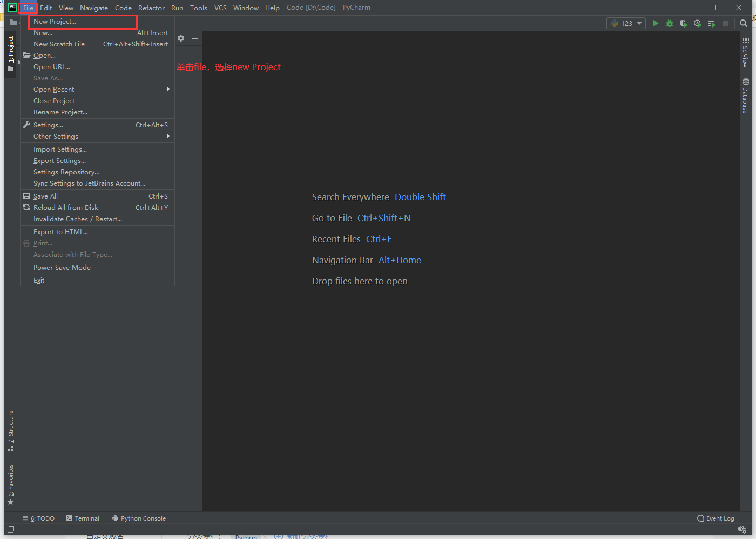The width and height of the screenshot is (756, 539).
Task: Click the Run green play icon
Action: point(656,23)
